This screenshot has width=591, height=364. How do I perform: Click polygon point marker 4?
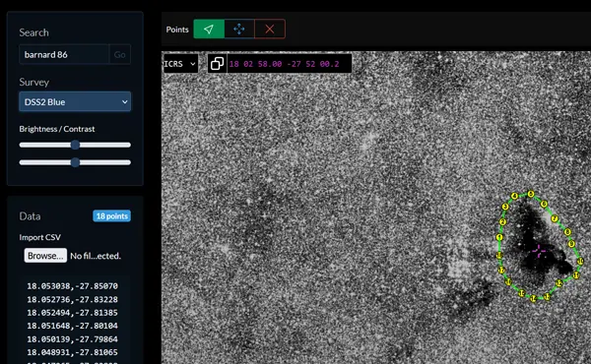pos(514,196)
